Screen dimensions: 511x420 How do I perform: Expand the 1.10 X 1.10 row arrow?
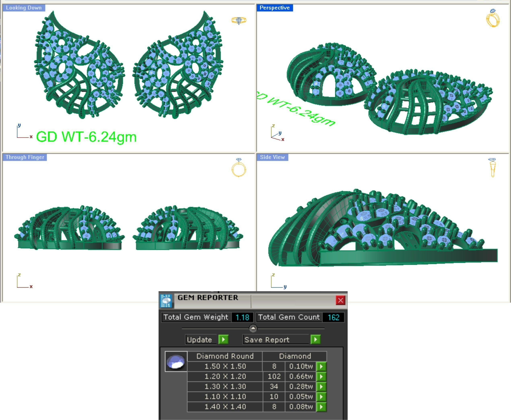(x=321, y=397)
